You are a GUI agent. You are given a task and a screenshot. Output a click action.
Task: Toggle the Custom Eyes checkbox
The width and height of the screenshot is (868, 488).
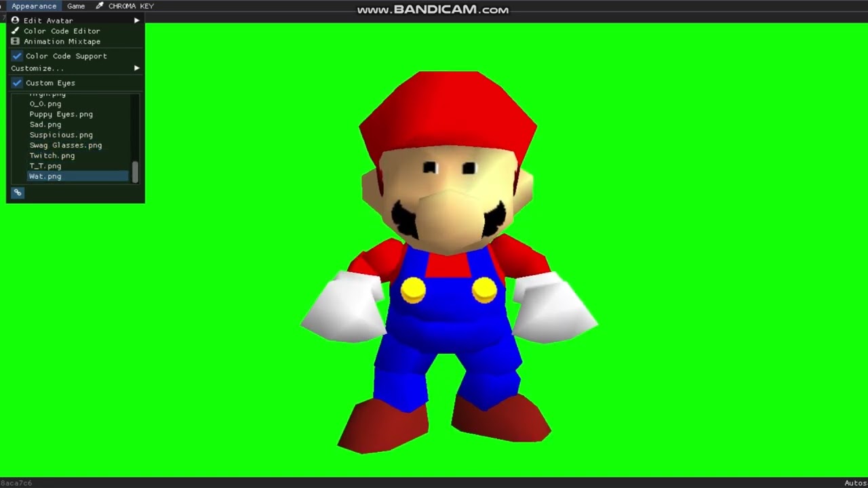[17, 83]
